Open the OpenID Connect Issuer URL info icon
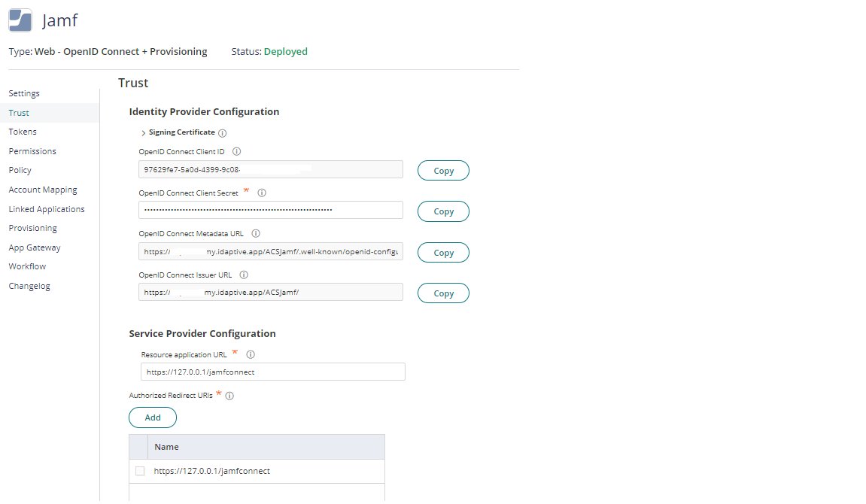866x504 pixels. coord(245,275)
